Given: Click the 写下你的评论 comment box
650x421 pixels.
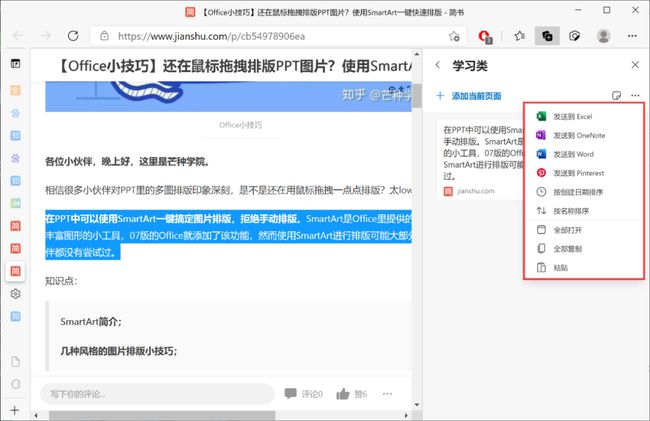Looking at the screenshot, I should (x=158, y=394).
